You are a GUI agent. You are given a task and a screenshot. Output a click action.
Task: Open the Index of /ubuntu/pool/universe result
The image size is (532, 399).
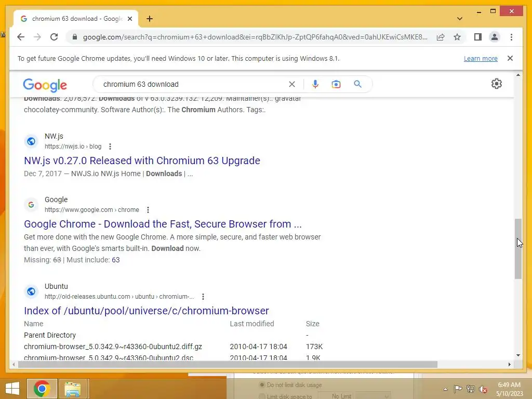coord(146,311)
